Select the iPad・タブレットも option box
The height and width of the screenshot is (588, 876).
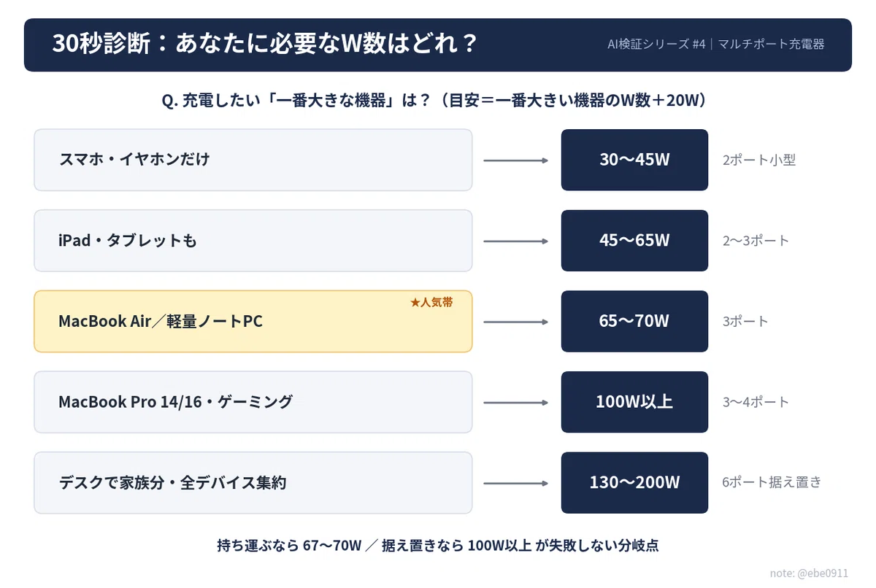point(253,241)
